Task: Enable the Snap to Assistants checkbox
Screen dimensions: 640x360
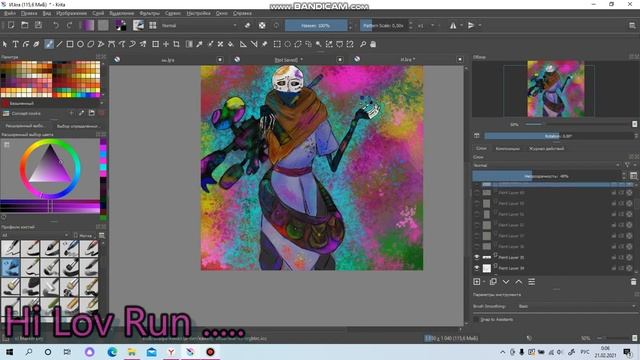Action: point(476,320)
